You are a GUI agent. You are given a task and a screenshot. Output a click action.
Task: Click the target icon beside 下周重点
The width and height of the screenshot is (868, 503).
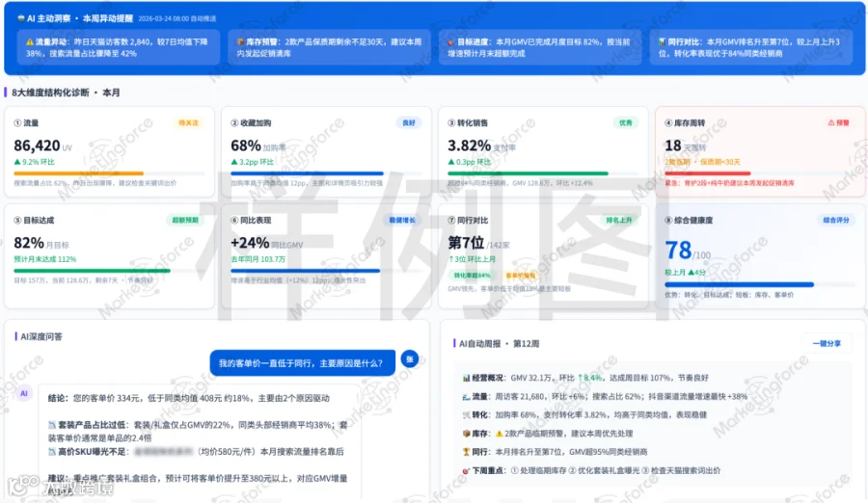pos(466,471)
